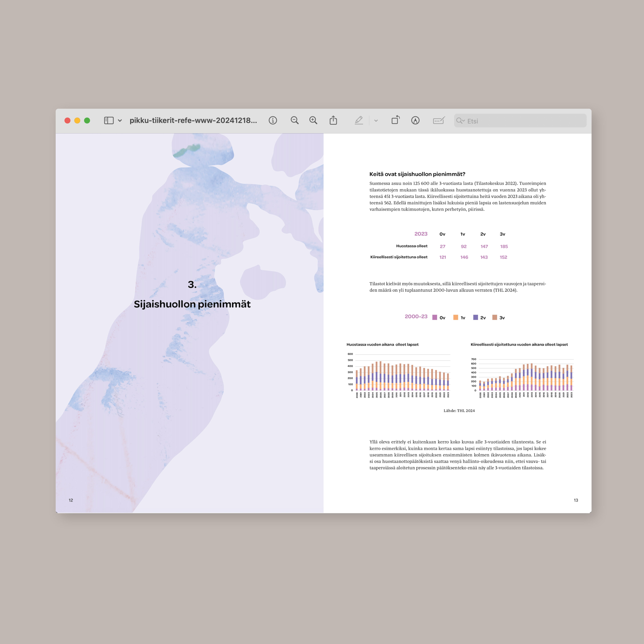Activate the highlight pen tool
Viewport: 644px width, 644px height.
point(359,120)
